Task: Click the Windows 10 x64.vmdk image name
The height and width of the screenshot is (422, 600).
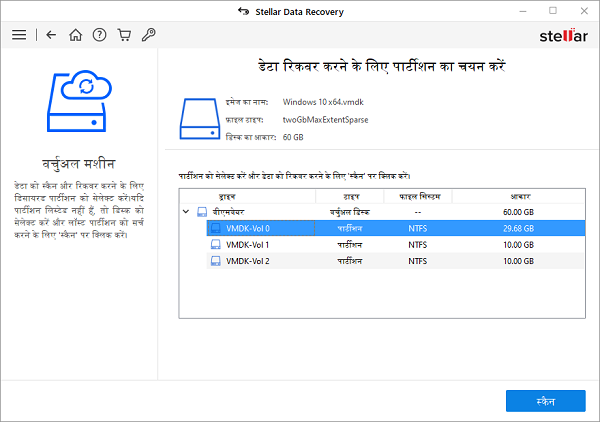Action: point(323,102)
